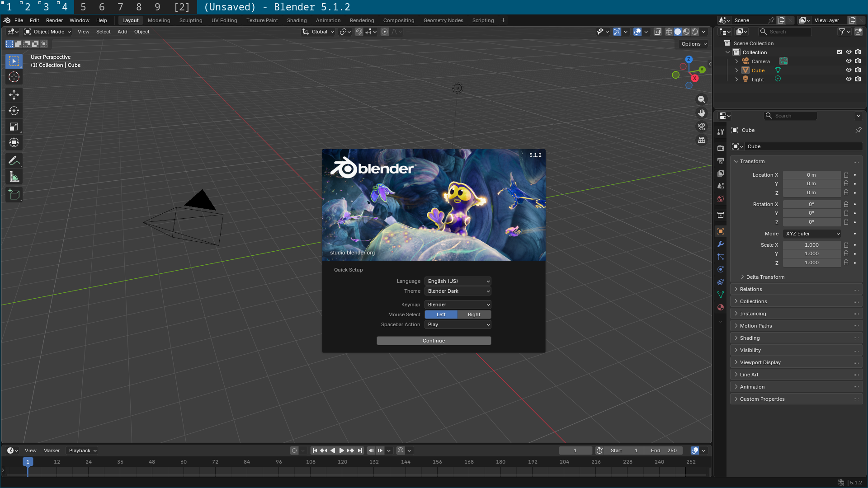Viewport: 868px width, 488px height.
Task: Open the Theme dropdown
Action: click(x=458, y=291)
